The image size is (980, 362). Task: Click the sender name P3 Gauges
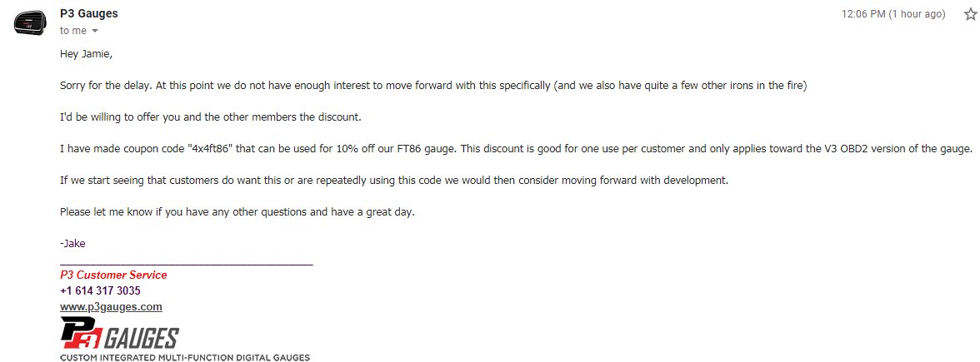pyautogui.click(x=88, y=13)
